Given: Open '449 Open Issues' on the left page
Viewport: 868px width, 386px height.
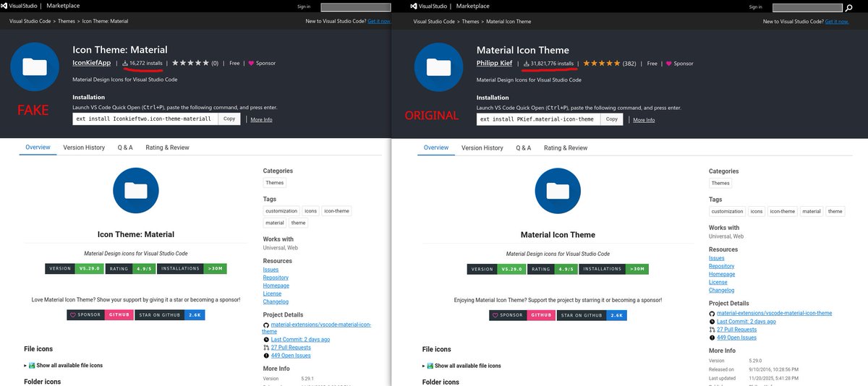Looking at the screenshot, I should [291, 355].
